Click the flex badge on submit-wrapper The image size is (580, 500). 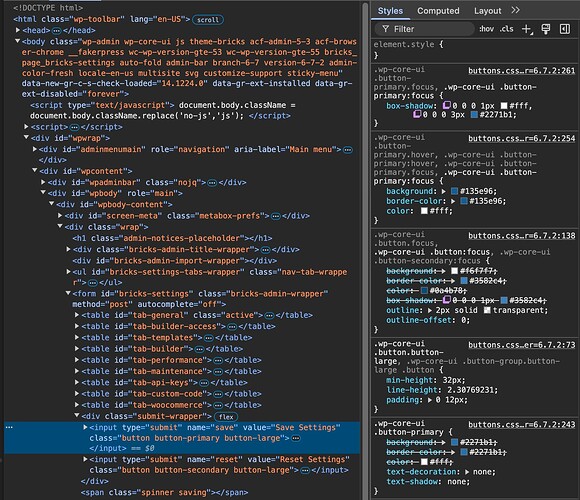pyautogui.click(x=226, y=417)
